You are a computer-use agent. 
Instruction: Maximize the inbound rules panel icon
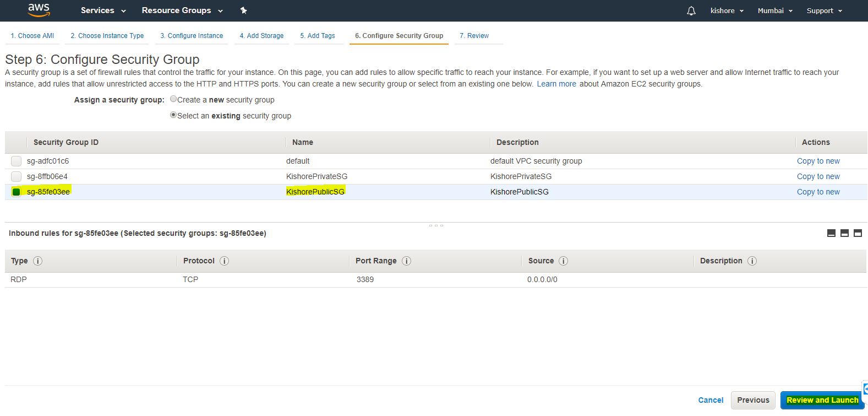[858, 233]
